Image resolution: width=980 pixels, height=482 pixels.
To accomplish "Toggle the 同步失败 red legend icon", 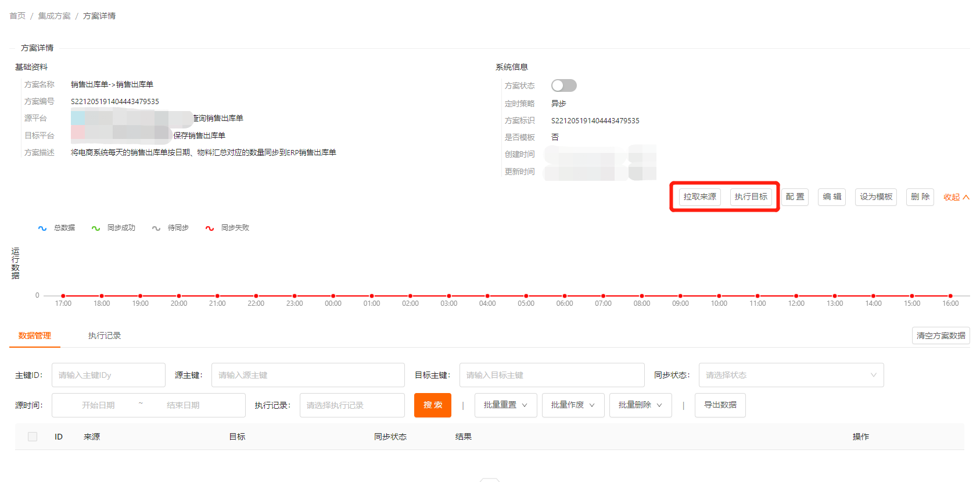I will [x=210, y=228].
